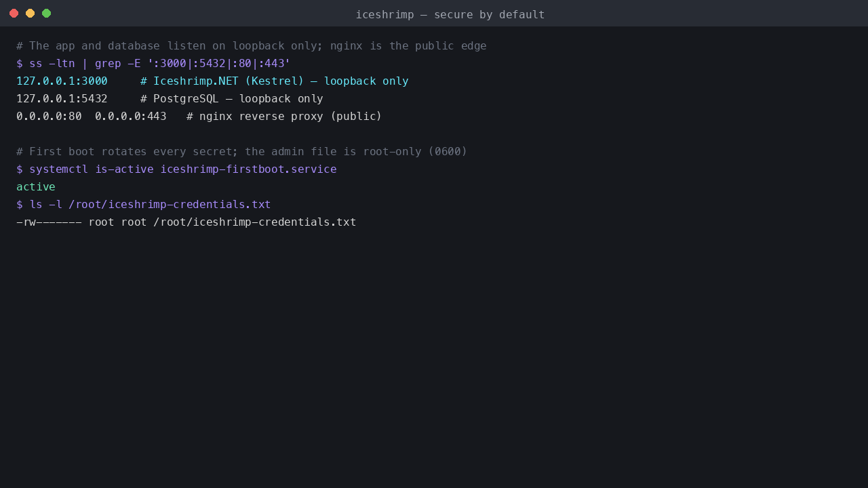Click the window title 'iceshrimp — secure by default'

450,14
